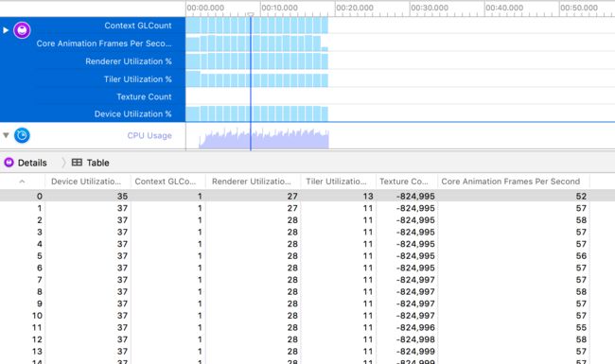Click Texture Count -824,998 in row 12

[415, 339]
